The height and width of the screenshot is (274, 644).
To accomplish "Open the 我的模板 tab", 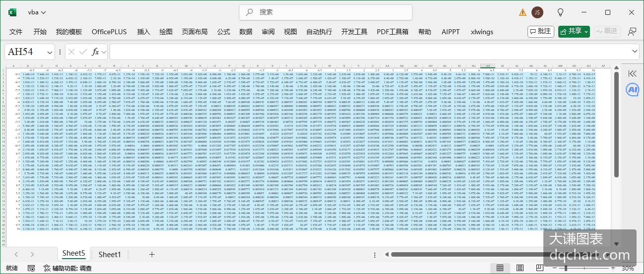I will point(69,32).
